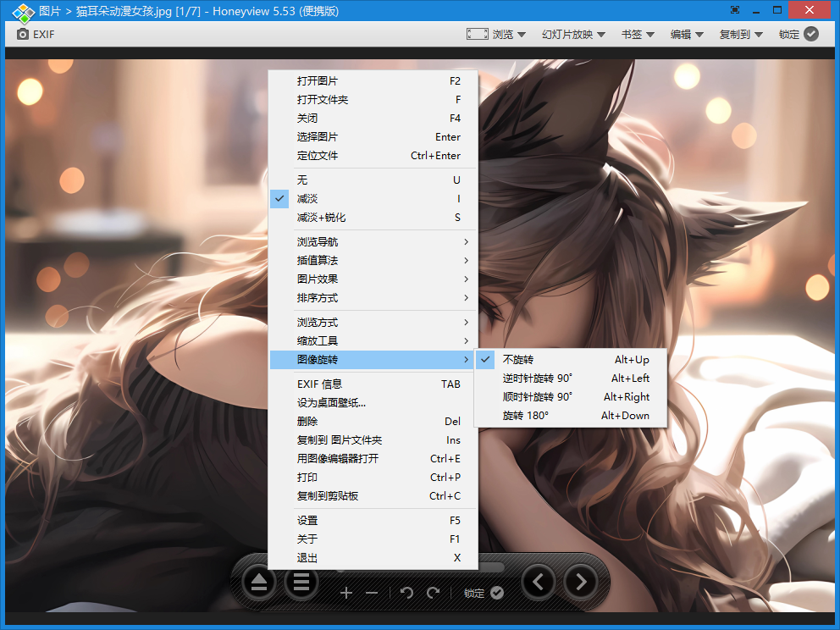
Task: Click the EXIF label in toolbar
Action: (x=43, y=34)
